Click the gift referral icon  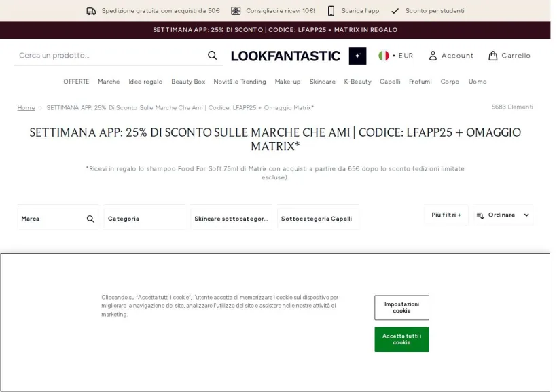(x=236, y=11)
